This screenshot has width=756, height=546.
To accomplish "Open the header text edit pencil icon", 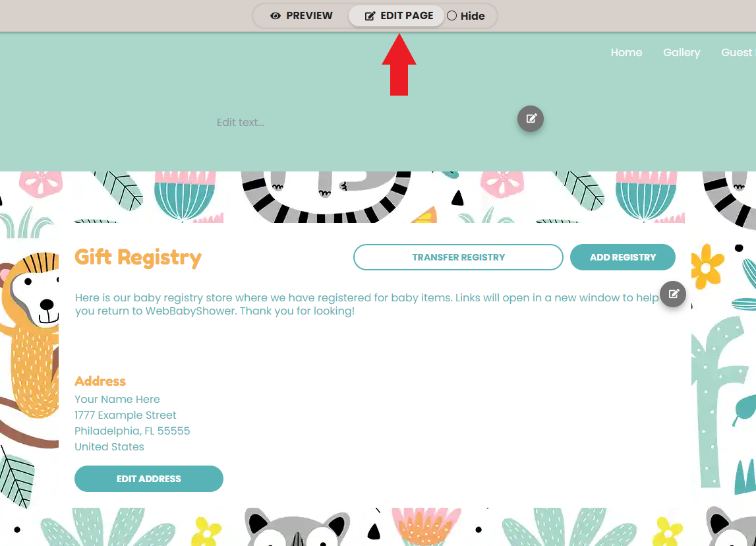I will (x=531, y=119).
